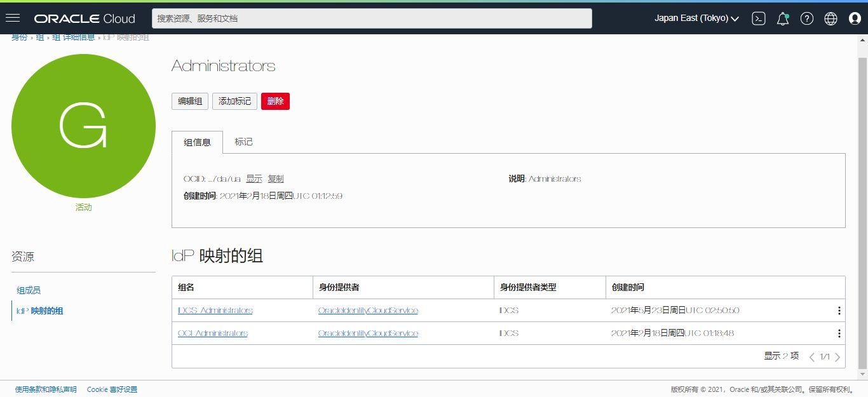Go to previous page arrow
Viewport: 868px width, 397px height.
point(812,357)
